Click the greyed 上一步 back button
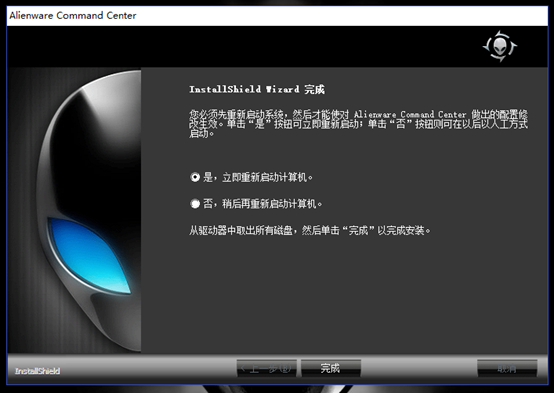Image resolution: width=554 pixels, height=393 pixels. 266,368
